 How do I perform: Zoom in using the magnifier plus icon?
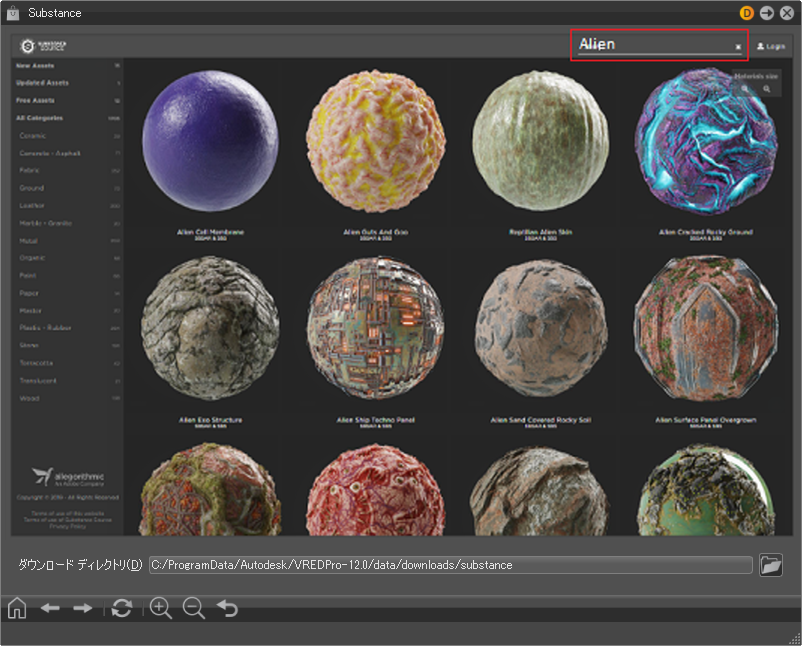pos(161,608)
